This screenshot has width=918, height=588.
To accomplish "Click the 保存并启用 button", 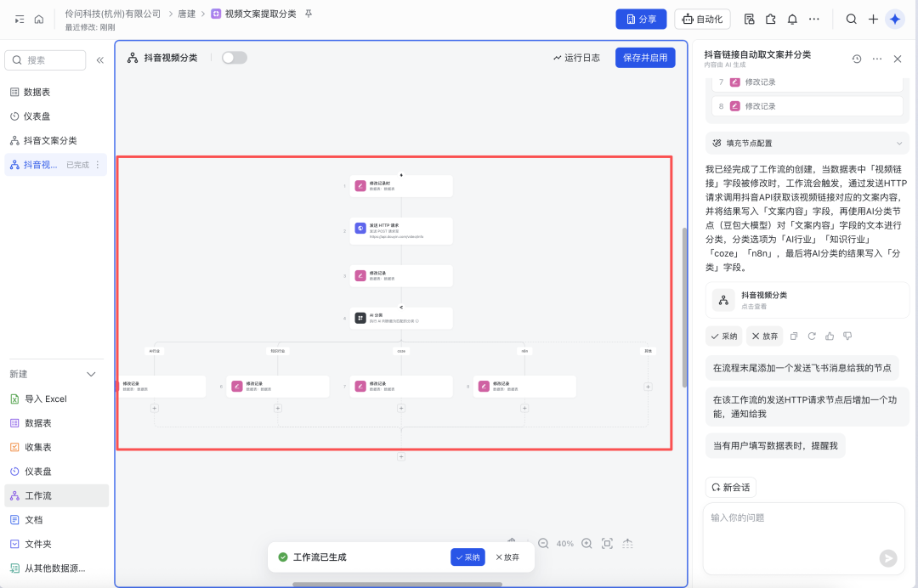I will [x=645, y=58].
